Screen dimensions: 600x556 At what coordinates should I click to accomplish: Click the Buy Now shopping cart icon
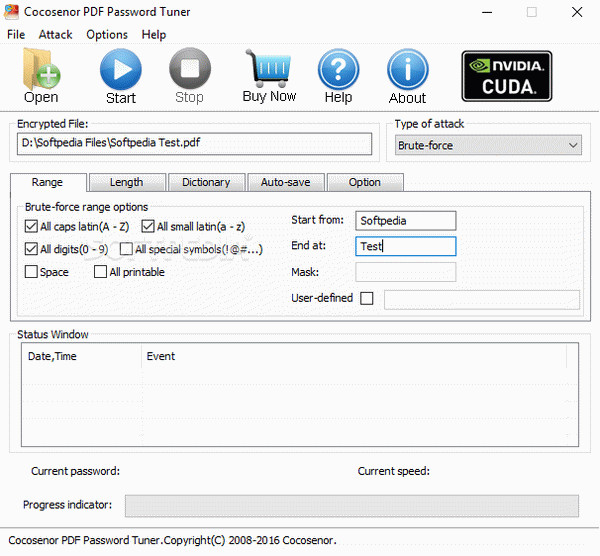tap(269, 76)
